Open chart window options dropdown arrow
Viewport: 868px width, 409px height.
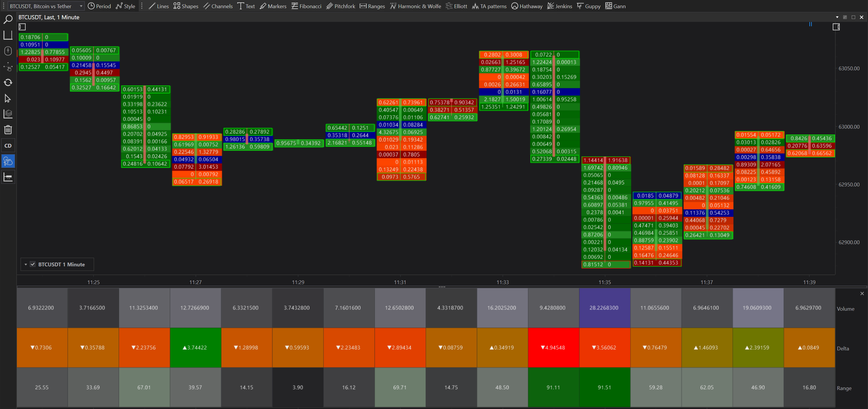point(837,17)
